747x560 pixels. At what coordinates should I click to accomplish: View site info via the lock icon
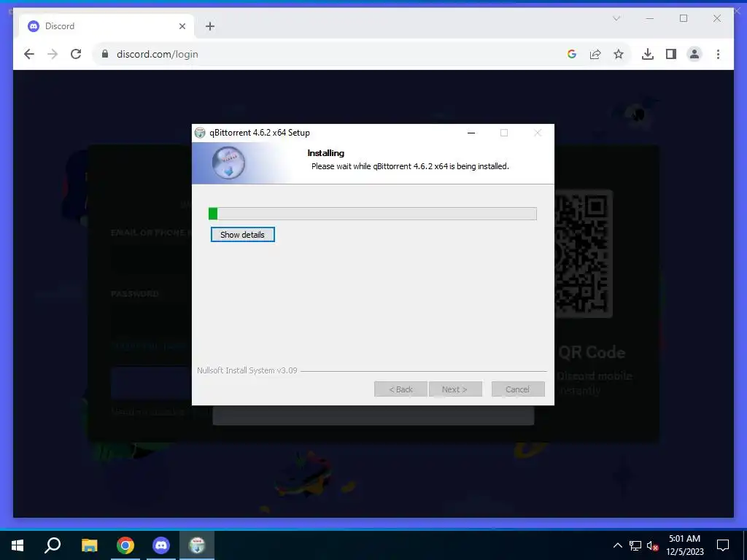click(x=105, y=54)
